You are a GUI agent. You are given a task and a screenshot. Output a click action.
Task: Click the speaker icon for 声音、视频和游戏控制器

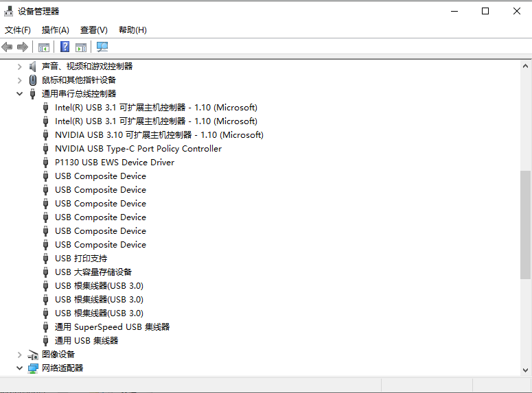click(32, 67)
